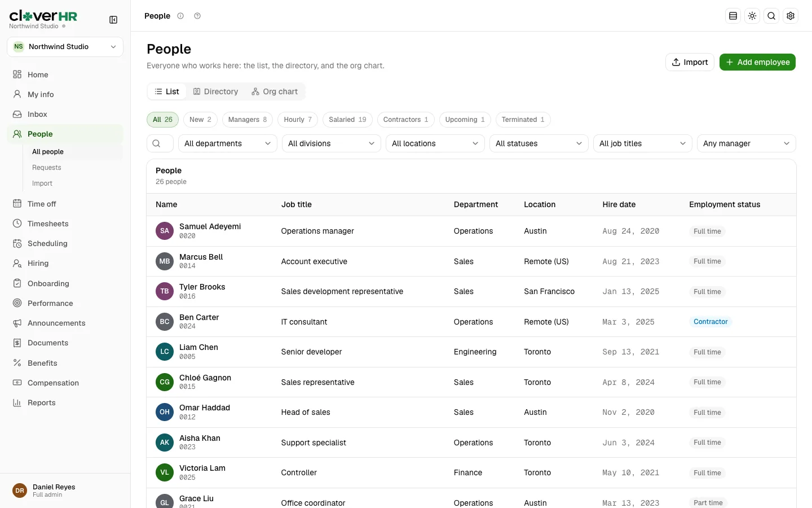
Task: Open the Any manager dropdown
Action: (x=747, y=143)
